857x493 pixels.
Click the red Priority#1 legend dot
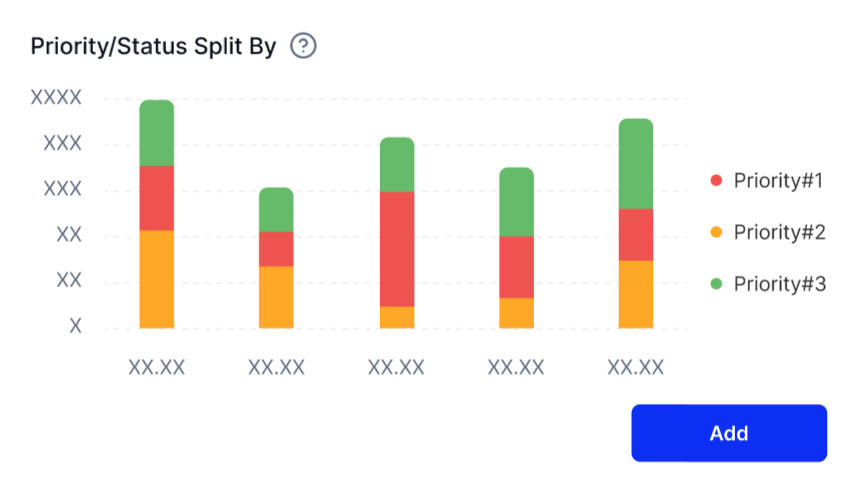(x=716, y=181)
